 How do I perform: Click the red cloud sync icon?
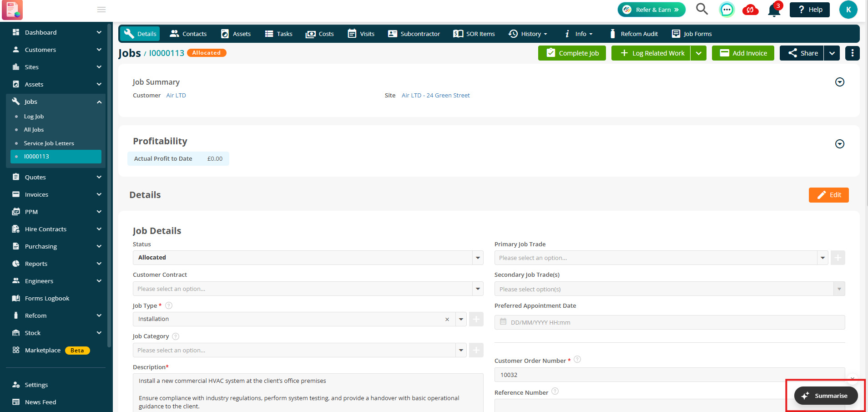pyautogui.click(x=750, y=10)
